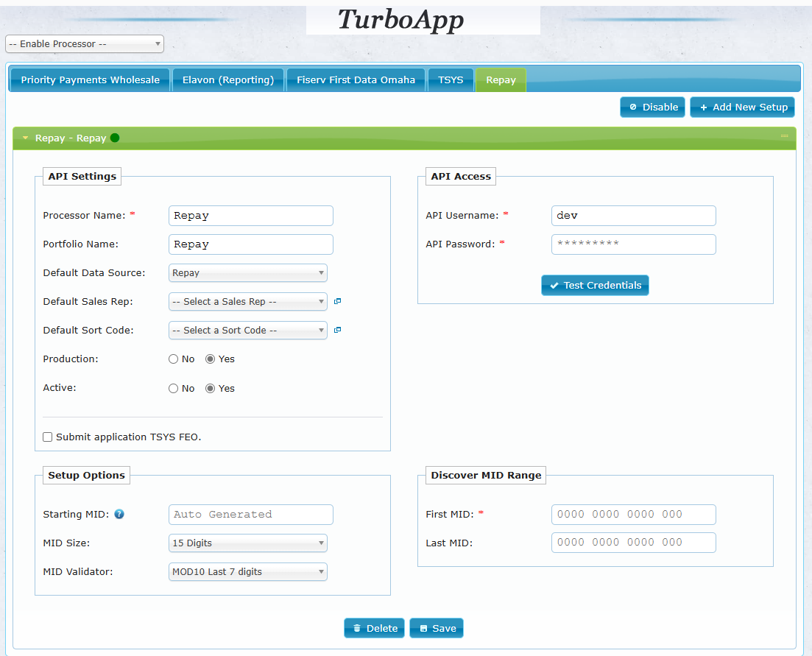812x656 pixels.
Task: Open popup icon next to Default Sales Rep
Action: (338, 301)
